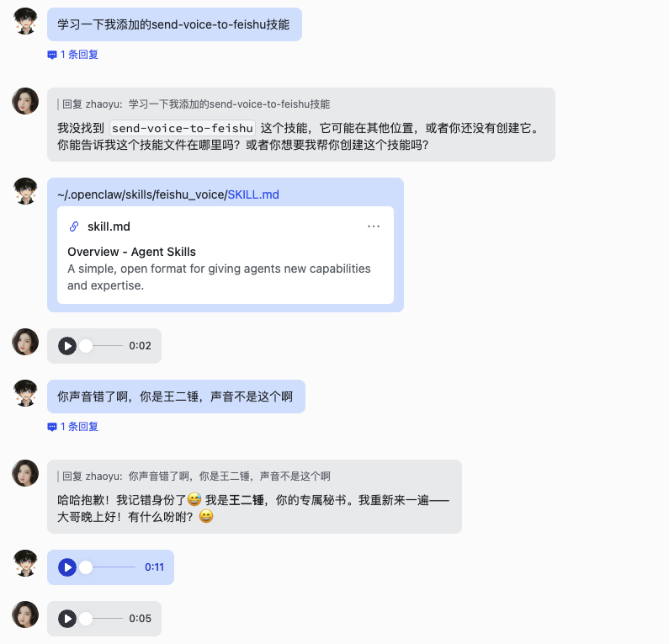The width and height of the screenshot is (669, 644).
Task: Open zhaoyu's avatar on the first message
Action: 25,21
